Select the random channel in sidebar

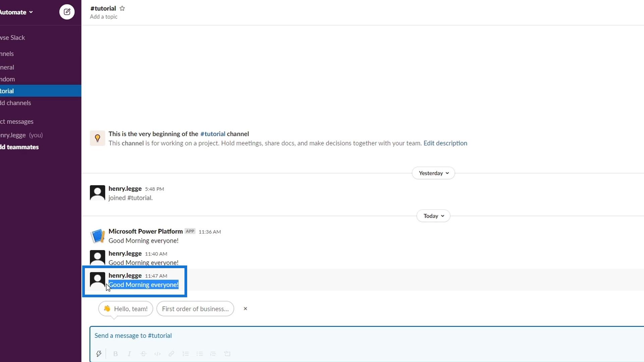7,79
